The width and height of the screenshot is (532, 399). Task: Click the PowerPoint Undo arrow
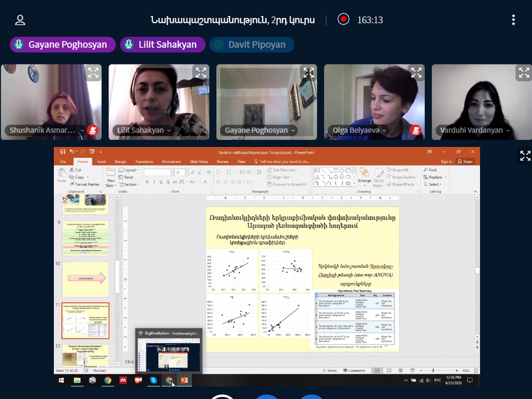[72, 152]
